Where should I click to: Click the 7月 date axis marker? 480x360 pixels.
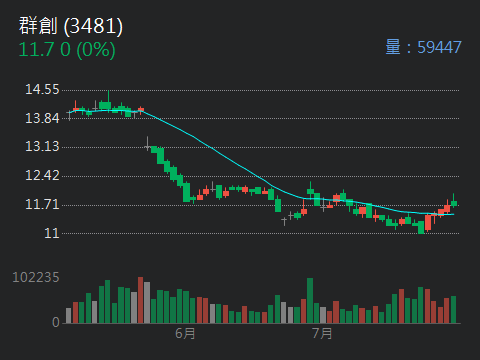[322, 333]
